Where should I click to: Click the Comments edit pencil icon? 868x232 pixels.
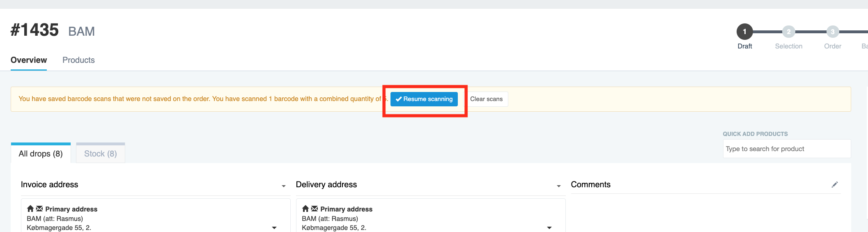coord(834,185)
